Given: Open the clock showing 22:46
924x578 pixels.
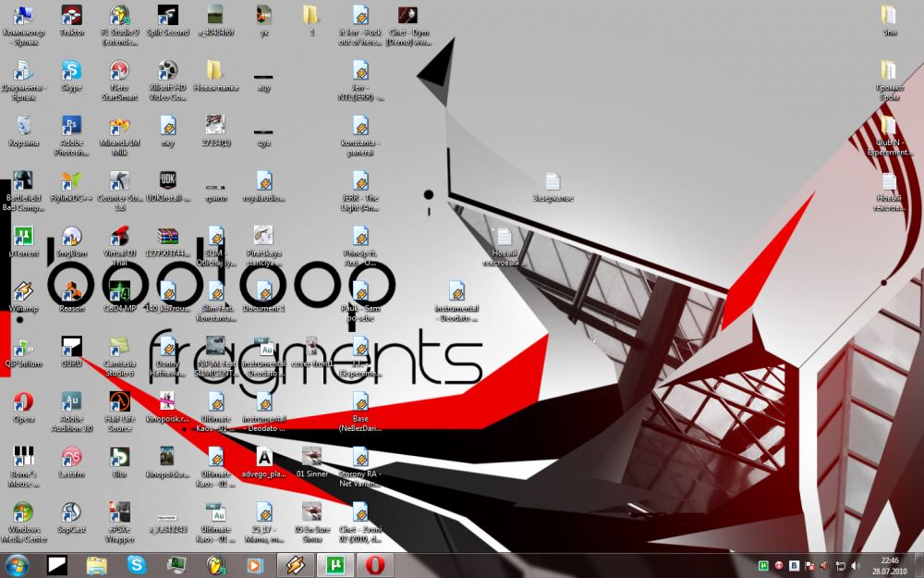Looking at the screenshot, I should click(x=890, y=566).
